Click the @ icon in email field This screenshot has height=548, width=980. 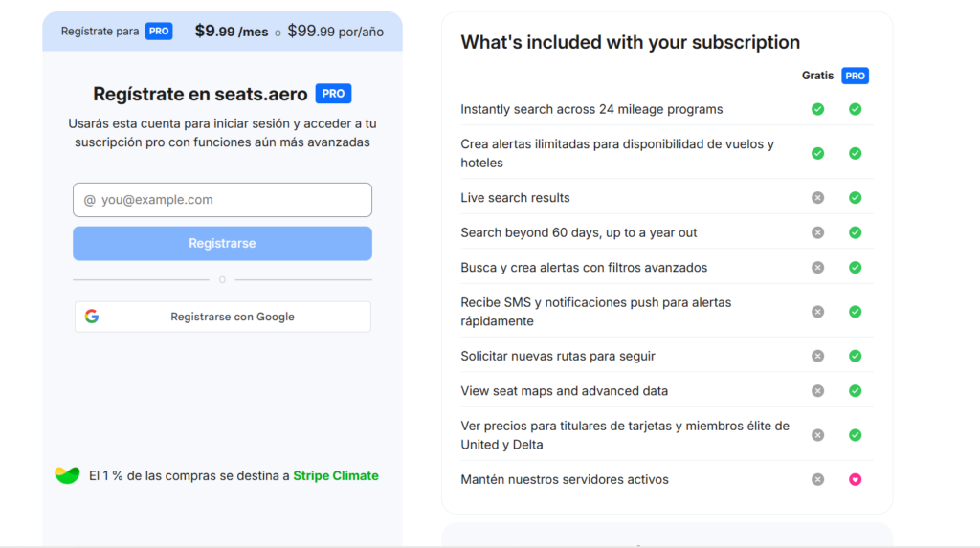click(89, 200)
